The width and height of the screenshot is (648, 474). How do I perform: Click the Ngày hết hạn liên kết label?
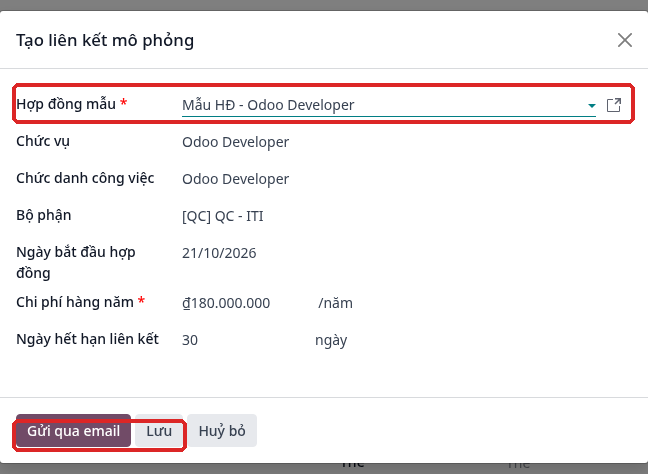(x=88, y=339)
